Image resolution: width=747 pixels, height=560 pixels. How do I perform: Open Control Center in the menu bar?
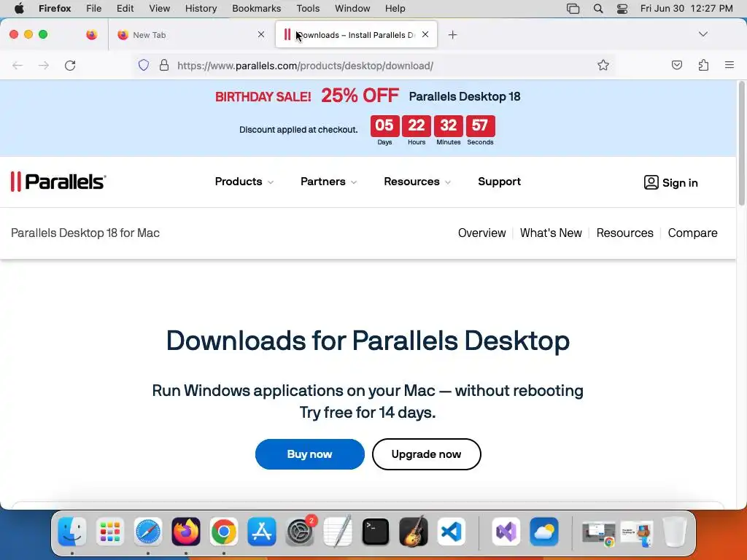tap(622, 9)
